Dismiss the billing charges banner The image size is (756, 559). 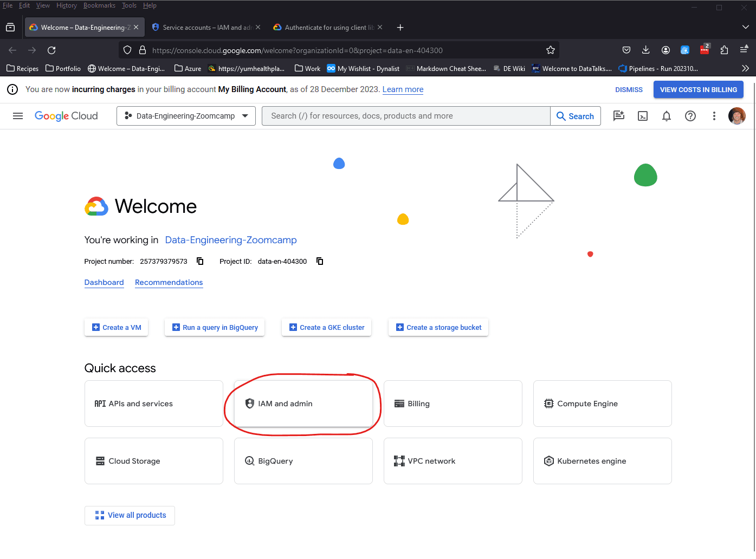(x=629, y=89)
